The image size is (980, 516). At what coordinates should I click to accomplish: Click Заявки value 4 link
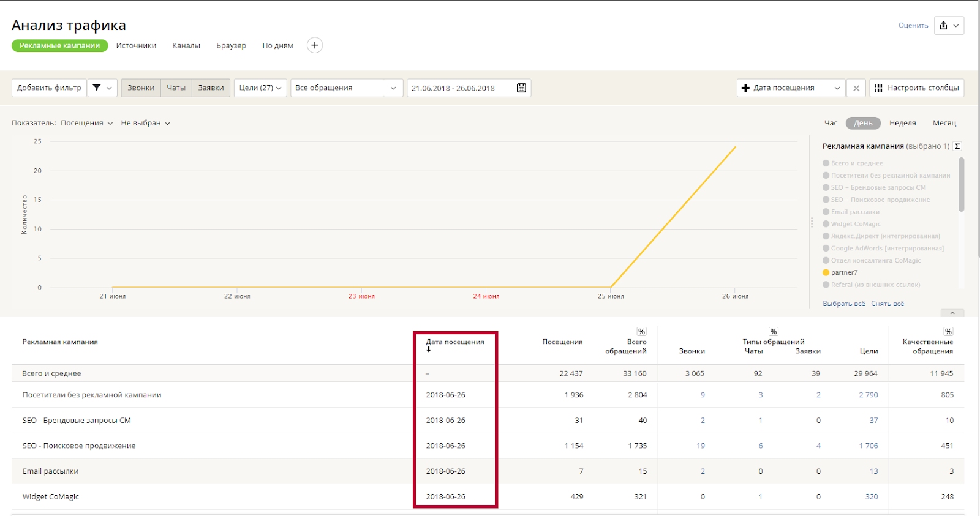(818, 446)
